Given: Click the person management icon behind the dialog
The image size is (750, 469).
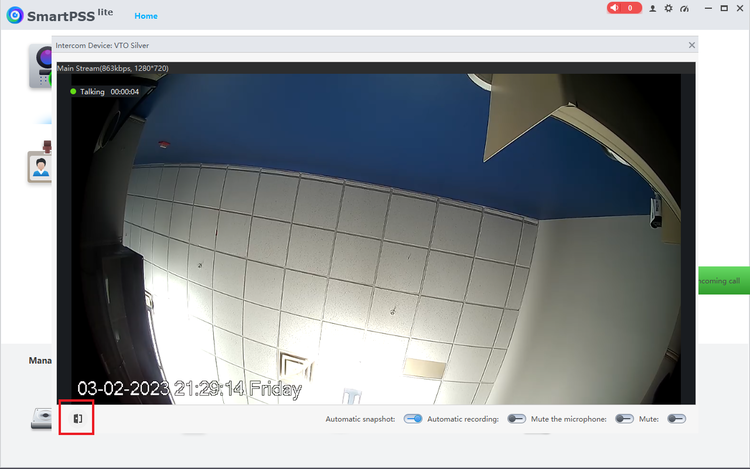Looking at the screenshot, I should (40, 162).
